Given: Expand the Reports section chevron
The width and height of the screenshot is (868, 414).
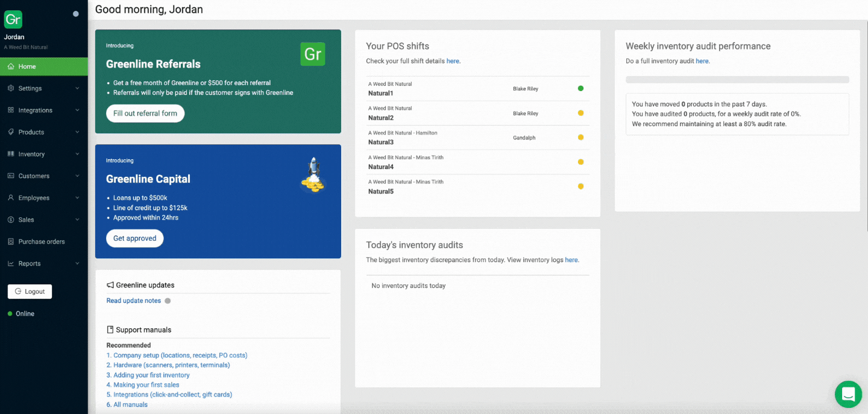Looking at the screenshot, I should click(x=77, y=263).
